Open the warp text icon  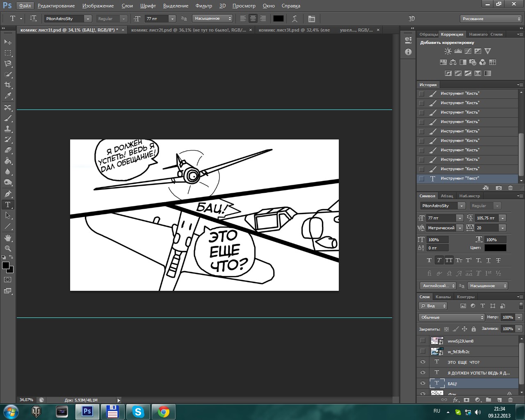pyautogui.click(x=294, y=18)
